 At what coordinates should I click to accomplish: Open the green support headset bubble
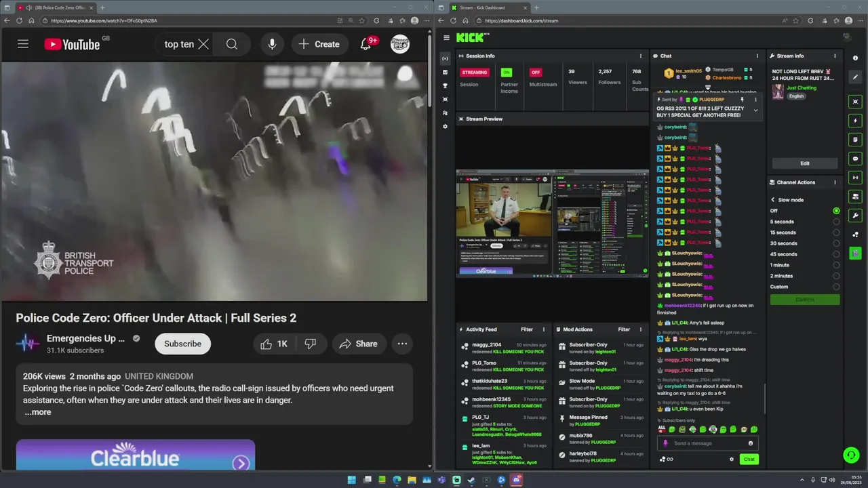pyautogui.click(x=851, y=455)
